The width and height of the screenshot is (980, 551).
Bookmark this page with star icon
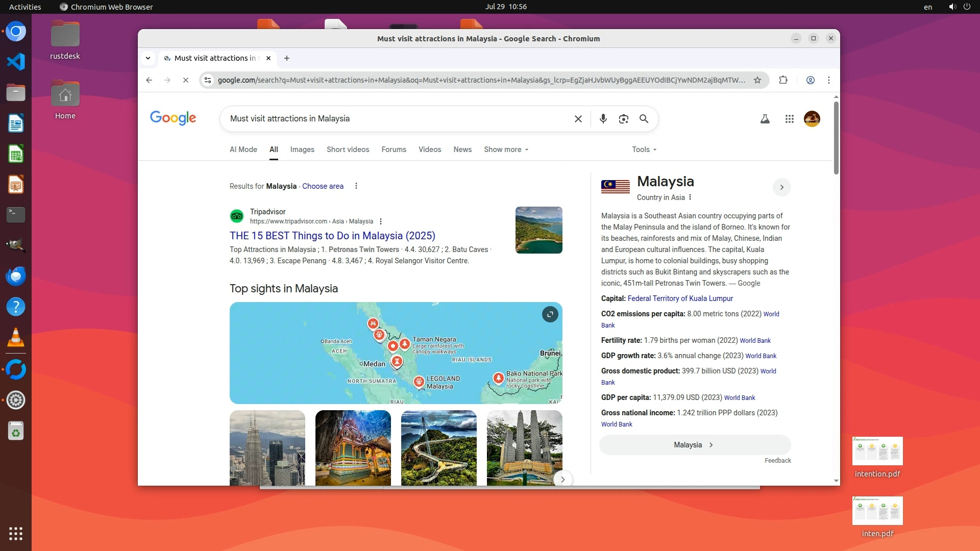[x=757, y=80]
